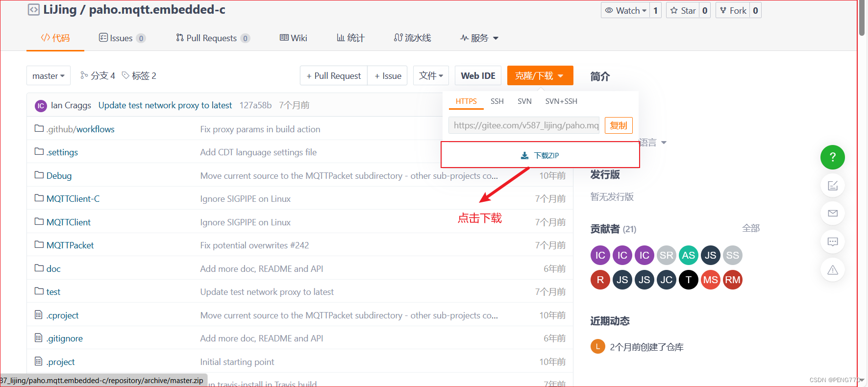The image size is (868, 387).
Task: Open contributor avatar MS
Action: [710, 280]
